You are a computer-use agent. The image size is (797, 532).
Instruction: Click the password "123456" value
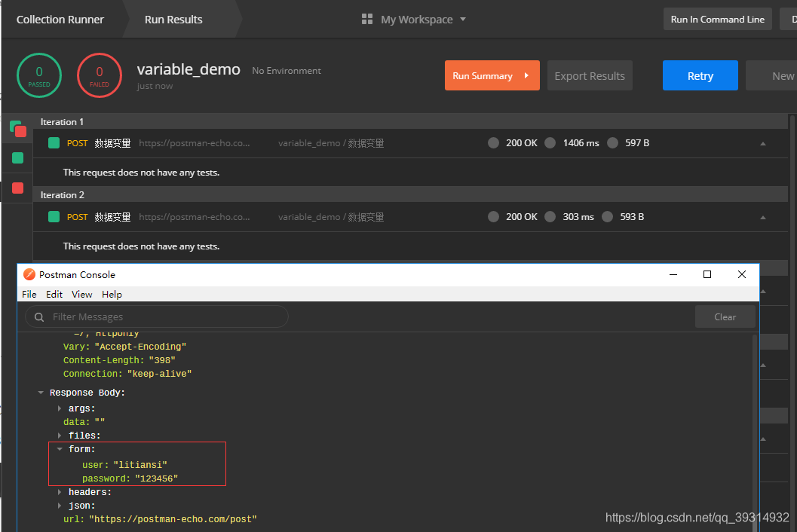(157, 478)
